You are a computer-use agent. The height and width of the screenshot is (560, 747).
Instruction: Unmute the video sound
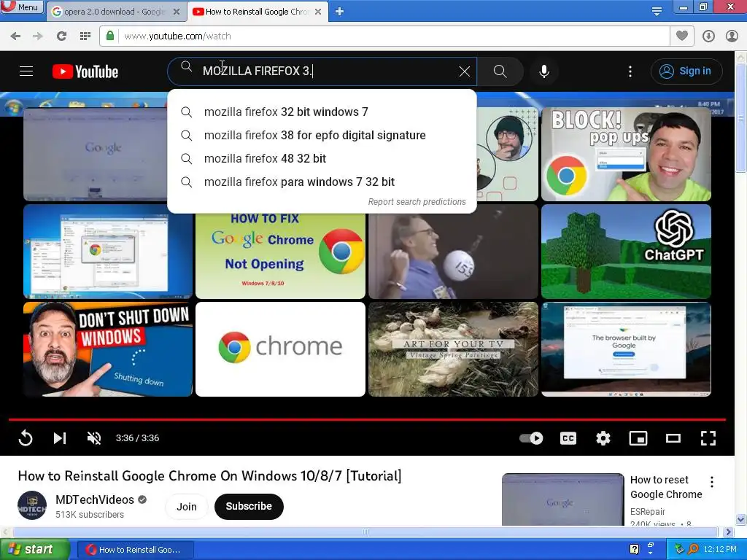pos(94,438)
